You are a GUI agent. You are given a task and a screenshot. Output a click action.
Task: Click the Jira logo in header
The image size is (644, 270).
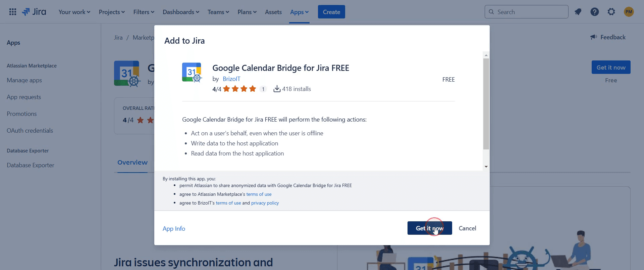pyautogui.click(x=34, y=12)
